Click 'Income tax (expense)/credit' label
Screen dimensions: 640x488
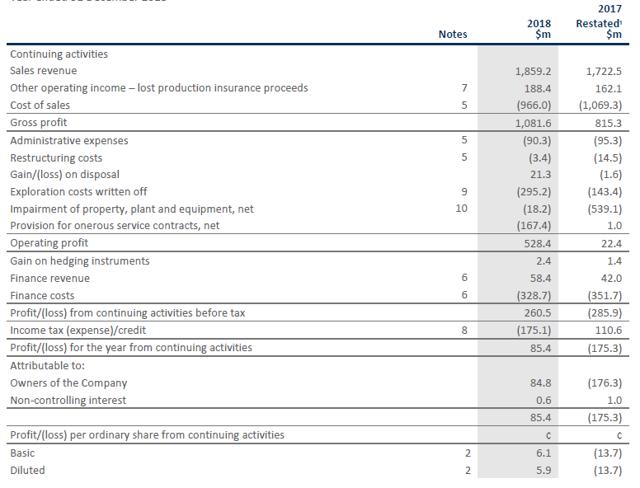coord(78,330)
